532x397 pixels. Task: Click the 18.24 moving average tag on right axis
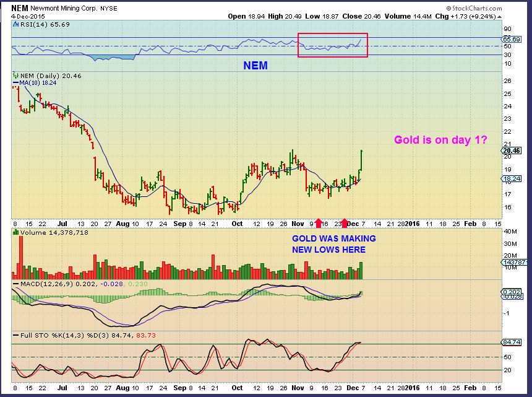[x=512, y=178]
